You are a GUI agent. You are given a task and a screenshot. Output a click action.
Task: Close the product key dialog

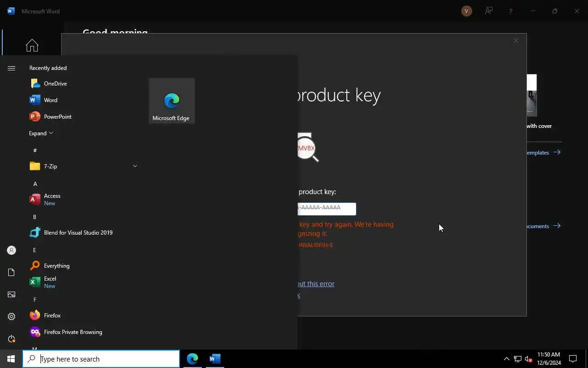(515, 40)
